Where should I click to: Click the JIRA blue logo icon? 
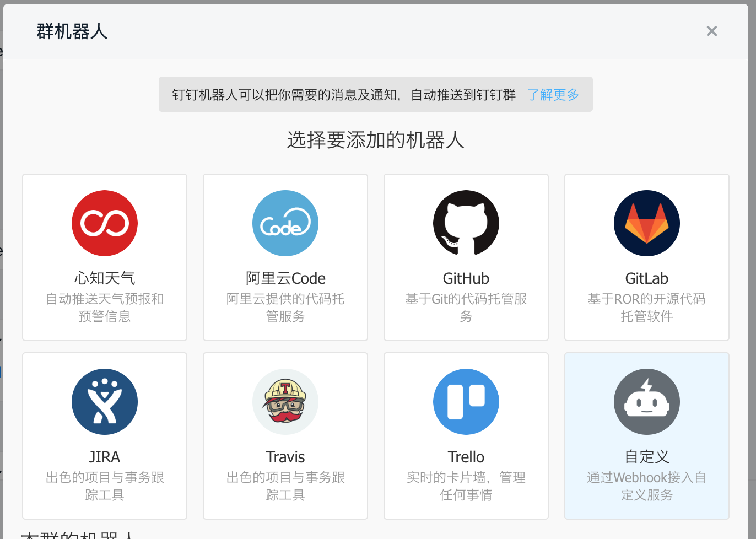[105, 402]
